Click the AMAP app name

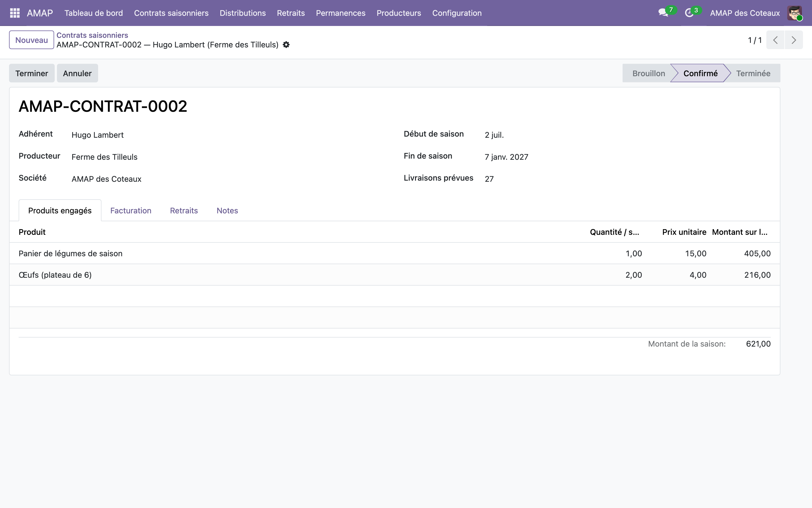click(40, 13)
